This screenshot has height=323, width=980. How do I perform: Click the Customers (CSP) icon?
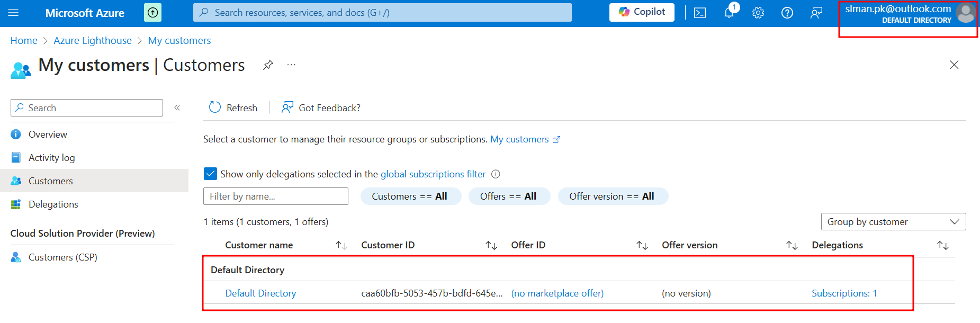coord(16,257)
